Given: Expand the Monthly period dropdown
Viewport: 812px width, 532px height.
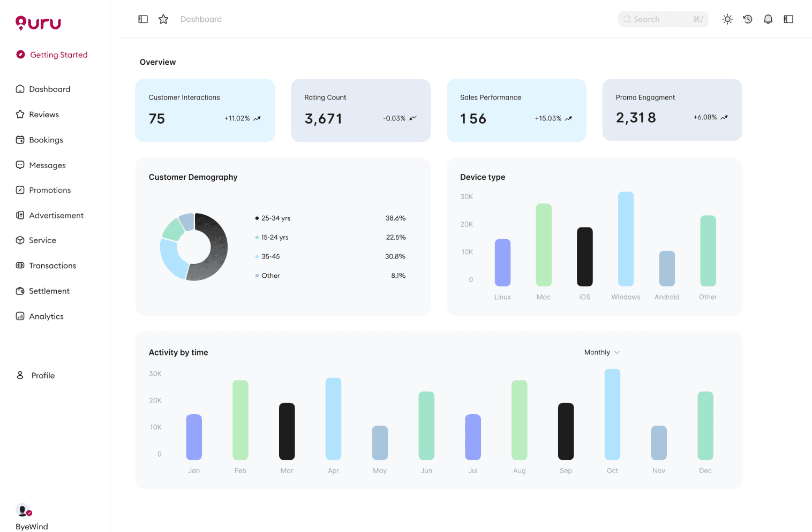Looking at the screenshot, I should (x=602, y=352).
